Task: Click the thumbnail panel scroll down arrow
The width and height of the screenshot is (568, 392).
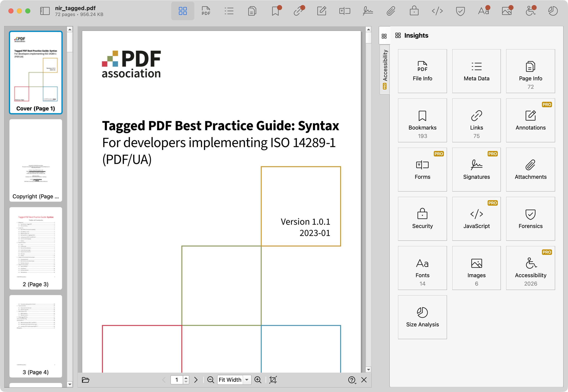Action: click(x=70, y=384)
